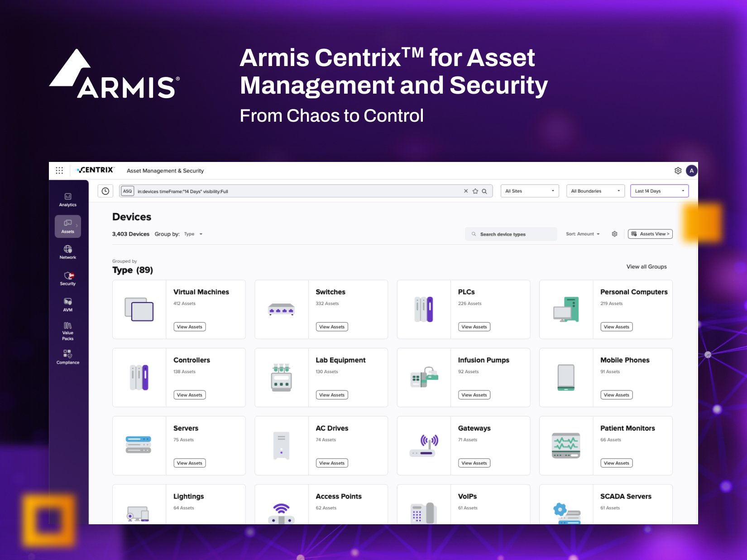The height and width of the screenshot is (560, 747).
Task: Open settings gear in top bar
Action: [678, 171]
